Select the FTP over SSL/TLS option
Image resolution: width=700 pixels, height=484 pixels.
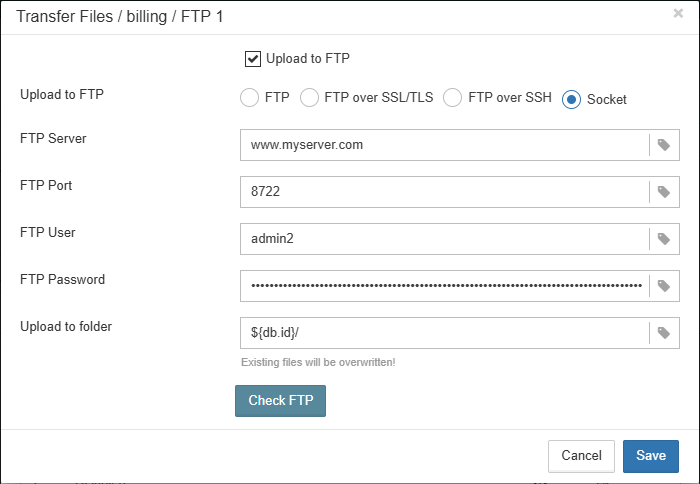click(x=309, y=98)
